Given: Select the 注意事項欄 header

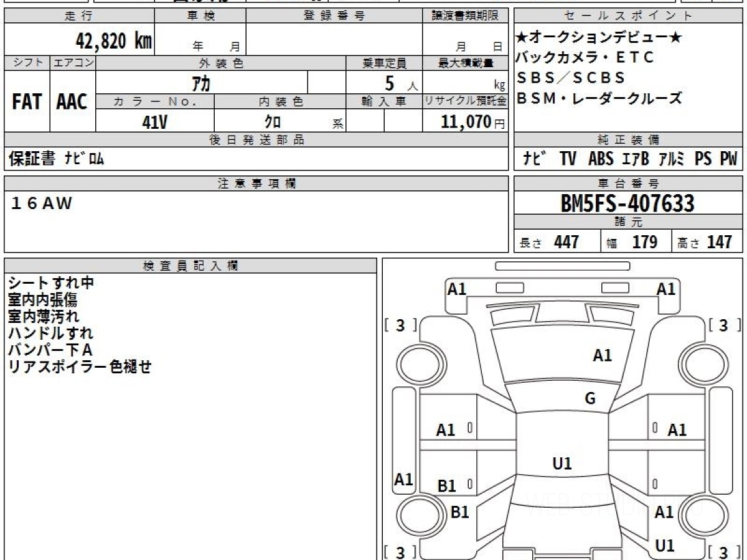Looking at the screenshot, I should click(x=256, y=184).
